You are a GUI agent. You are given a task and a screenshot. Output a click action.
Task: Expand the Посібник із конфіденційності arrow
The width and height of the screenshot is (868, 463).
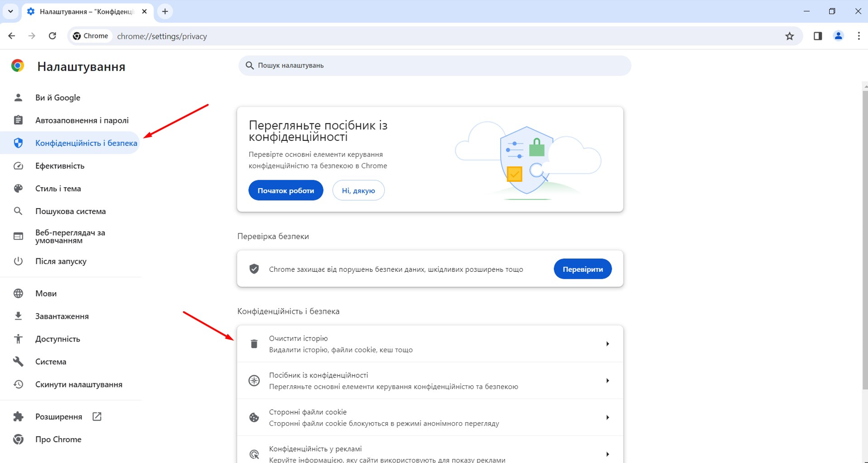click(x=607, y=381)
